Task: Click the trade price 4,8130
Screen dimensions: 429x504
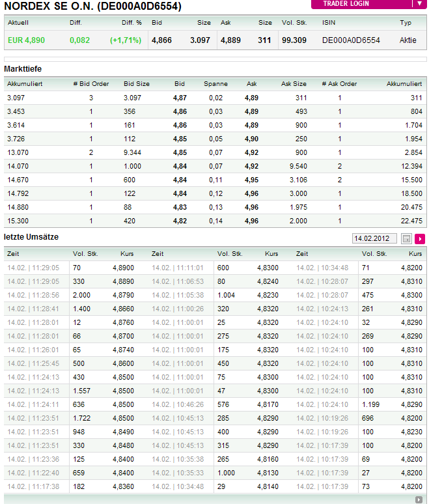Action: [268, 473]
